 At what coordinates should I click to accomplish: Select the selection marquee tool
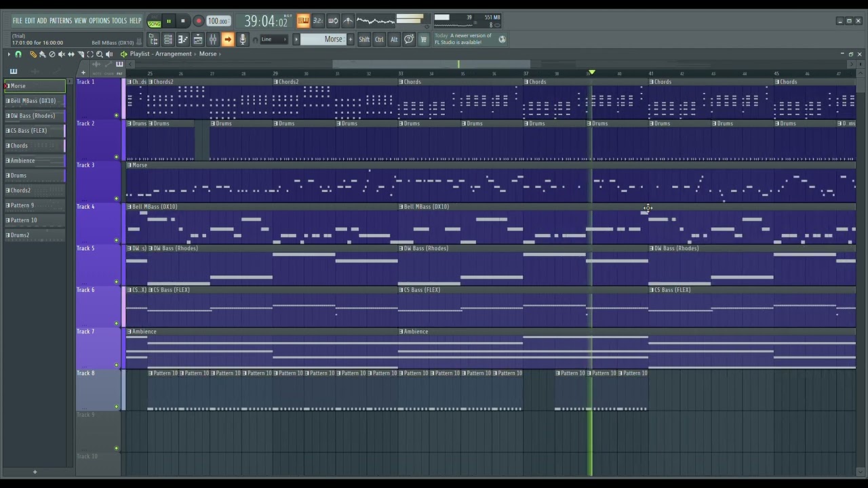[x=90, y=54]
